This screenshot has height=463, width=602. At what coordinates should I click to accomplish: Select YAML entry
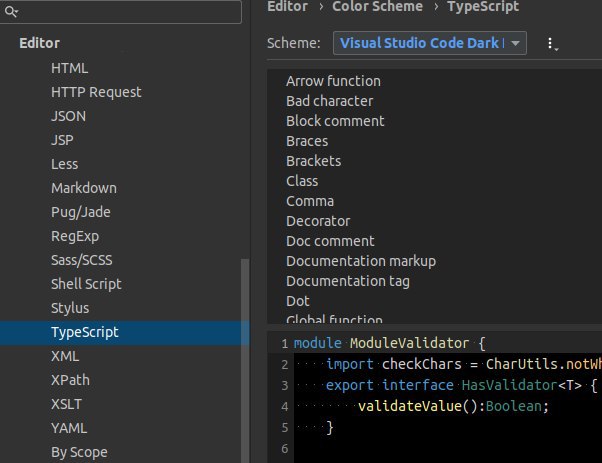point(69,428)
